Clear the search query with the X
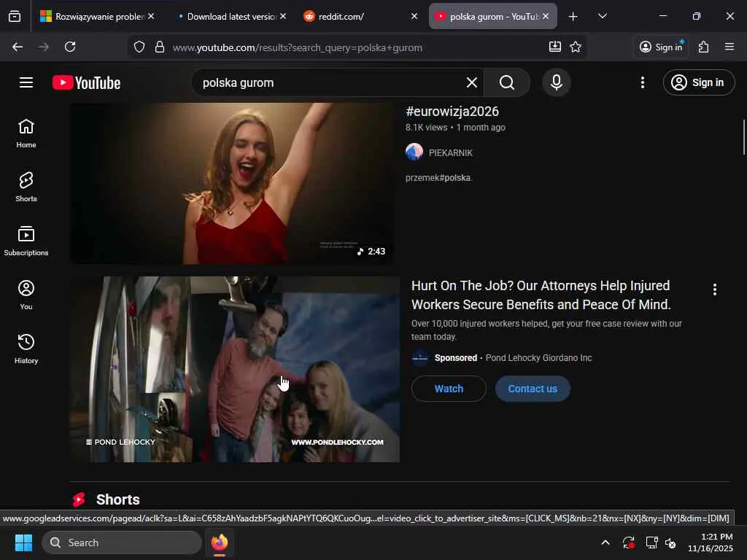747x560 pixels. click(x=472, y=82)
